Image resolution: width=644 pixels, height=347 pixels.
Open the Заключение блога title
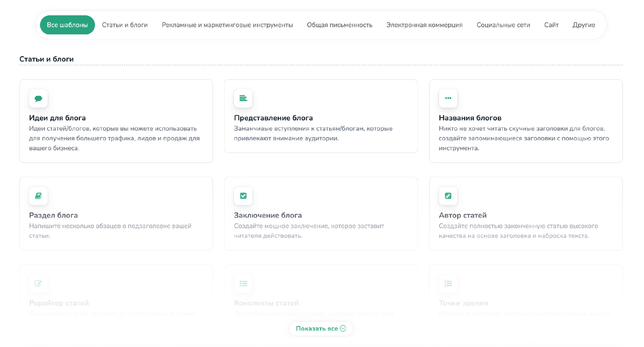(268, 215)
